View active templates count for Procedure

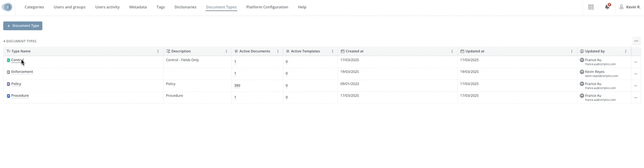pyautogui.click(x=286, y=97)
